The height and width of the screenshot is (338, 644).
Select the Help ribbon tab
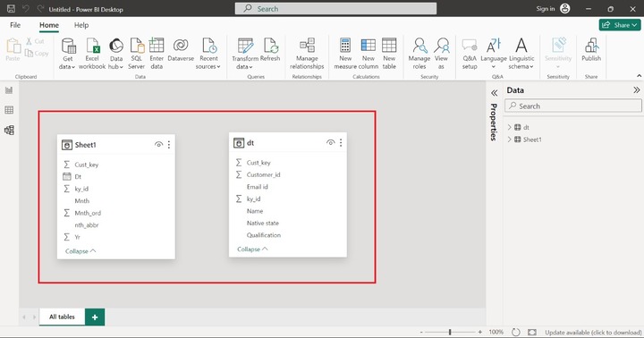point(81,25)
